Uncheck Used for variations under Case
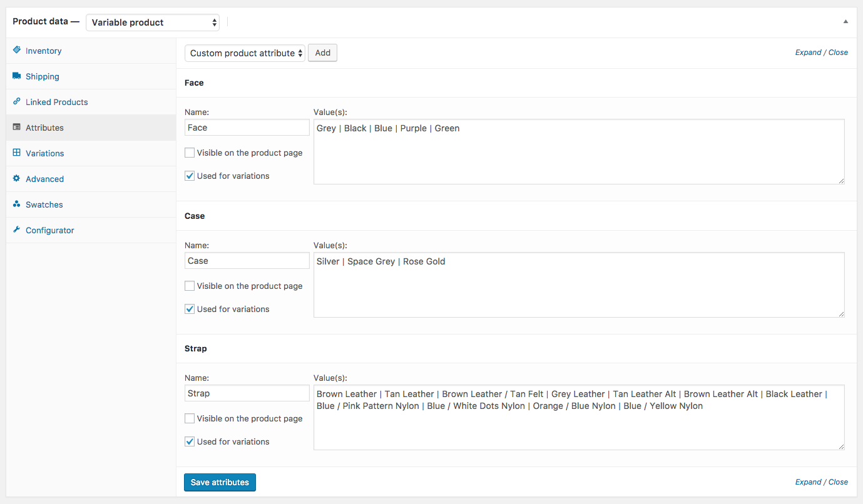 (189, 308)
